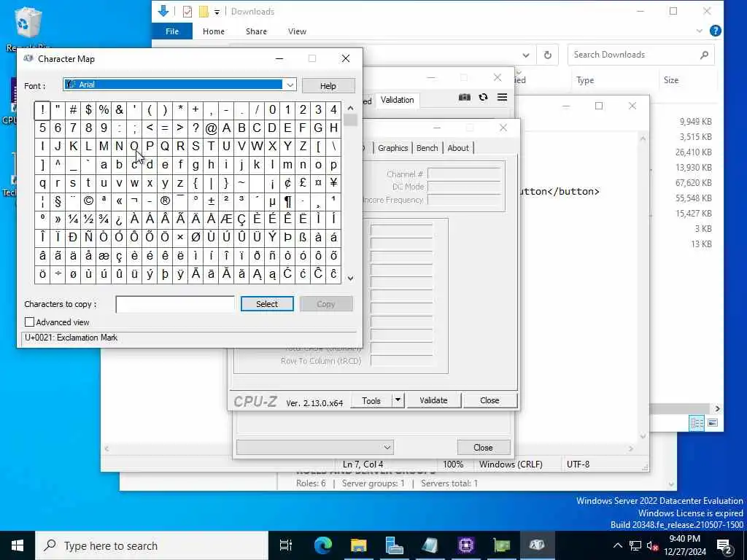The width and height of the screenshot is (747, 560).
Task: Launch Microsoft Edge from the taskbar
Action: (322, 545)
